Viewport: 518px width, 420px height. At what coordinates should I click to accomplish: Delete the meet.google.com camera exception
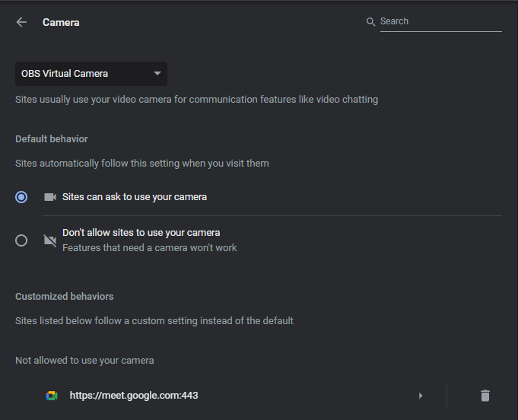click(x=485, y=396)
